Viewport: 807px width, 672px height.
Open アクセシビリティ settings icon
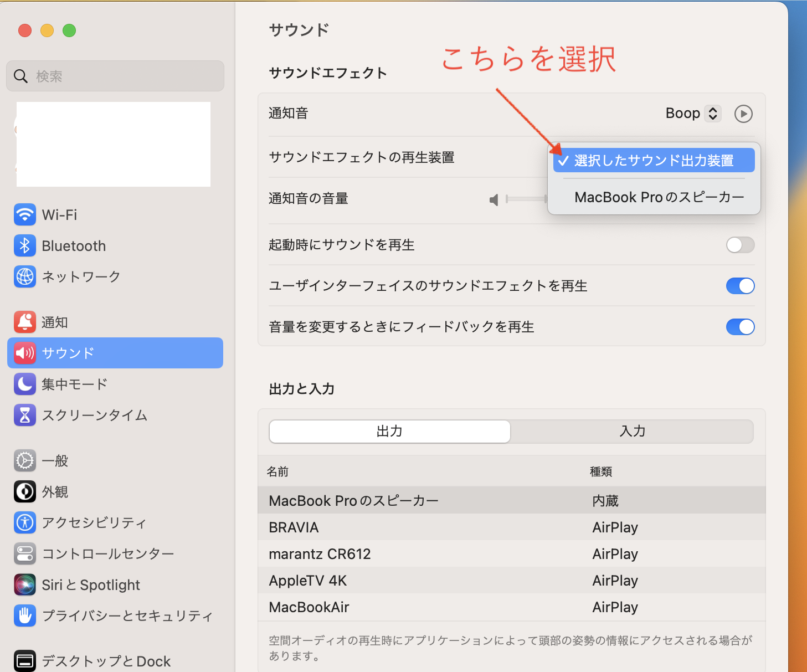pos(25,522)
